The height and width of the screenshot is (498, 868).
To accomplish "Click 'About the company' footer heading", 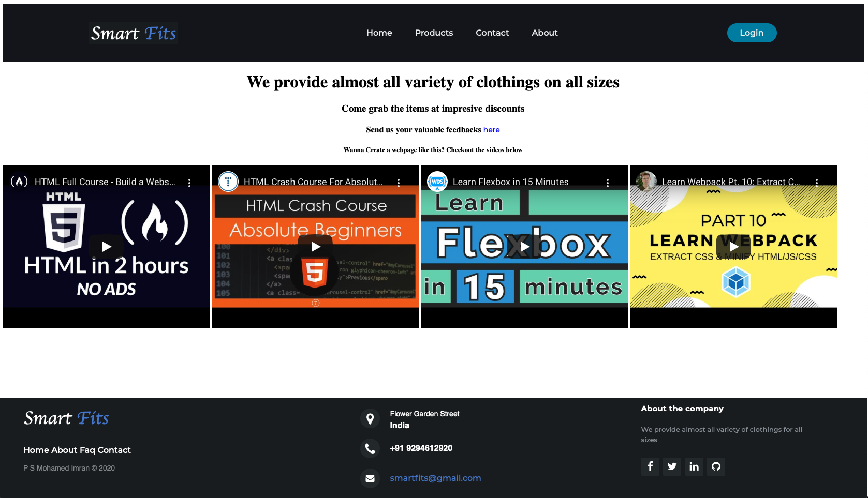I will pos(682,409).
